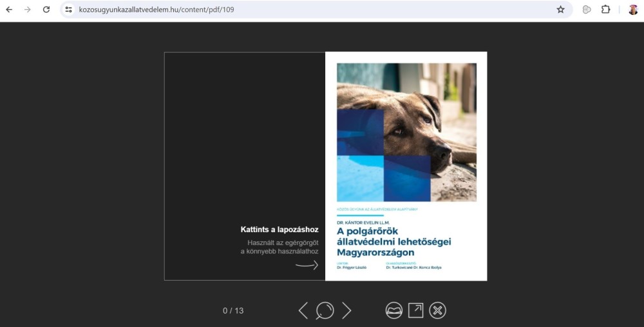
Task: Go to the previous page with left chevron
Action: pos(303,311)
